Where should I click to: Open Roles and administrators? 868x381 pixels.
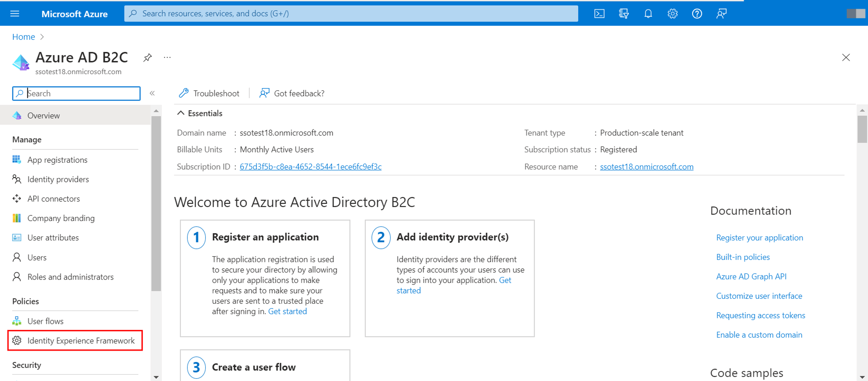coord(71,277)
